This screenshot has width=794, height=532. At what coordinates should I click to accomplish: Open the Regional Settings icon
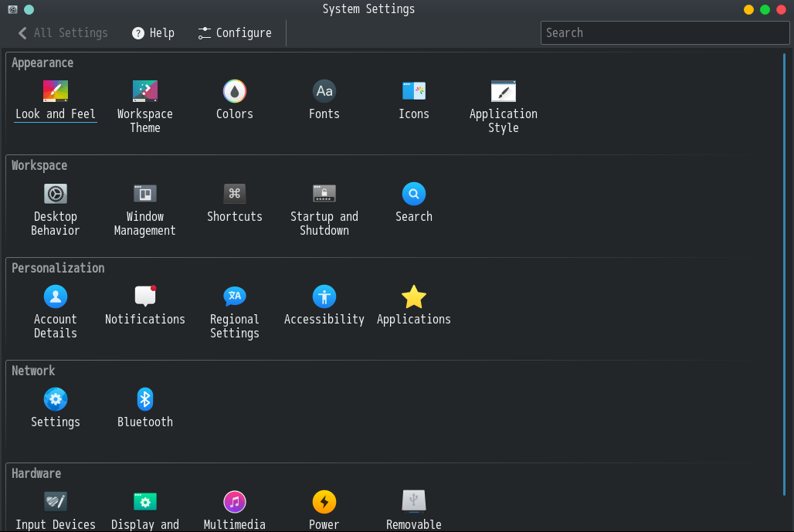(x=235, y=296)
